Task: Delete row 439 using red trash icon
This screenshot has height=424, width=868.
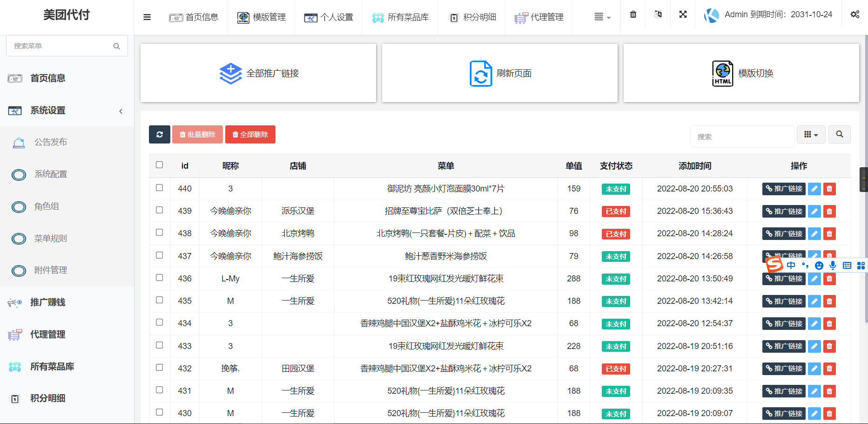Action: 829,212
